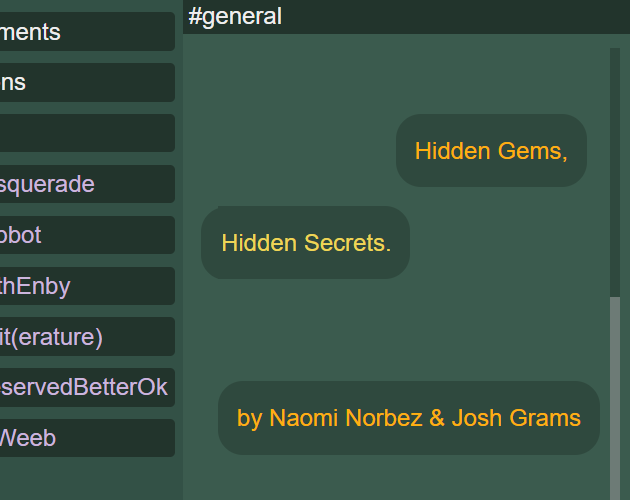The image size is (630, 500).
Task: Open the user entry ending 'squerade'
Action: 87,184
